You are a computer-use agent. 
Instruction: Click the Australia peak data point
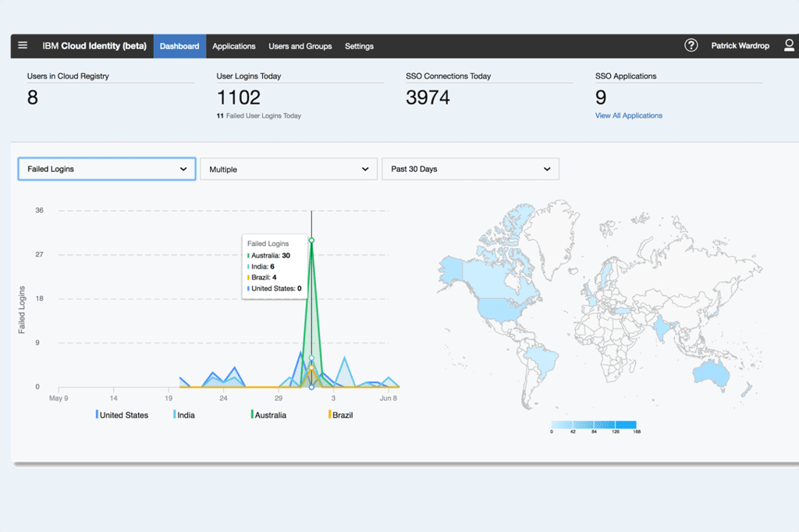pos(311,240)
